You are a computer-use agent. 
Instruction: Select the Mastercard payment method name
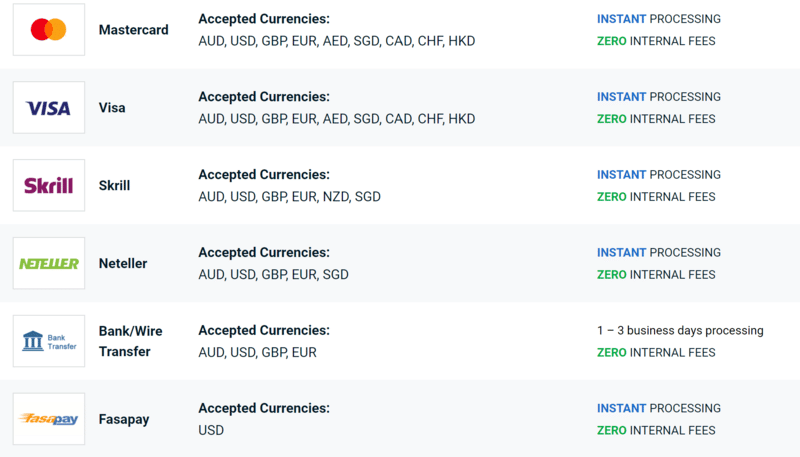(133, 30)
